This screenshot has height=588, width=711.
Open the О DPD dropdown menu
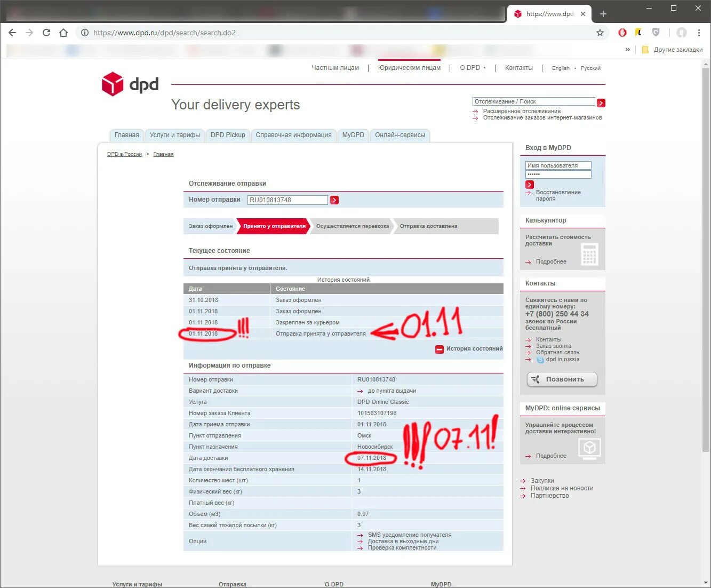click(x=473, y=68)
